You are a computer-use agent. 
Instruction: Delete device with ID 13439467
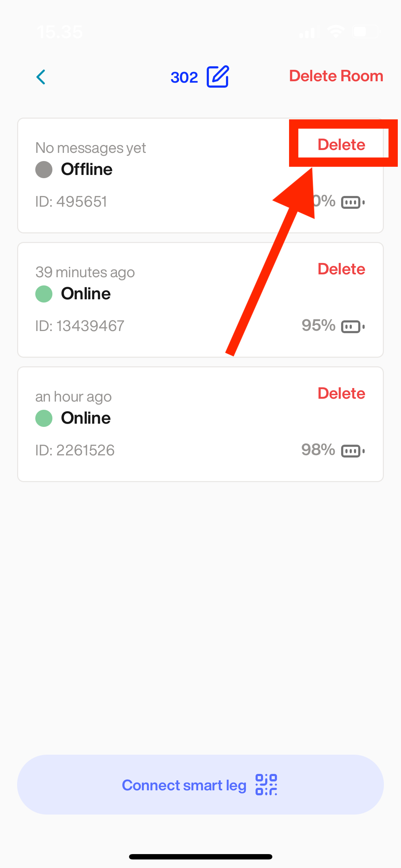coord(341,269)
